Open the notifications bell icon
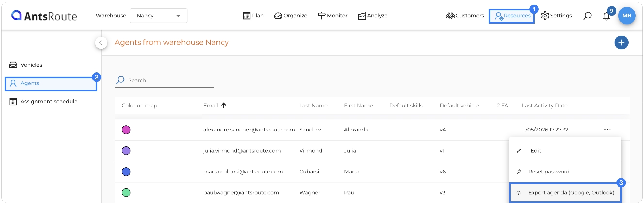Screen dimensions: 644x205 tap(606, 16)
